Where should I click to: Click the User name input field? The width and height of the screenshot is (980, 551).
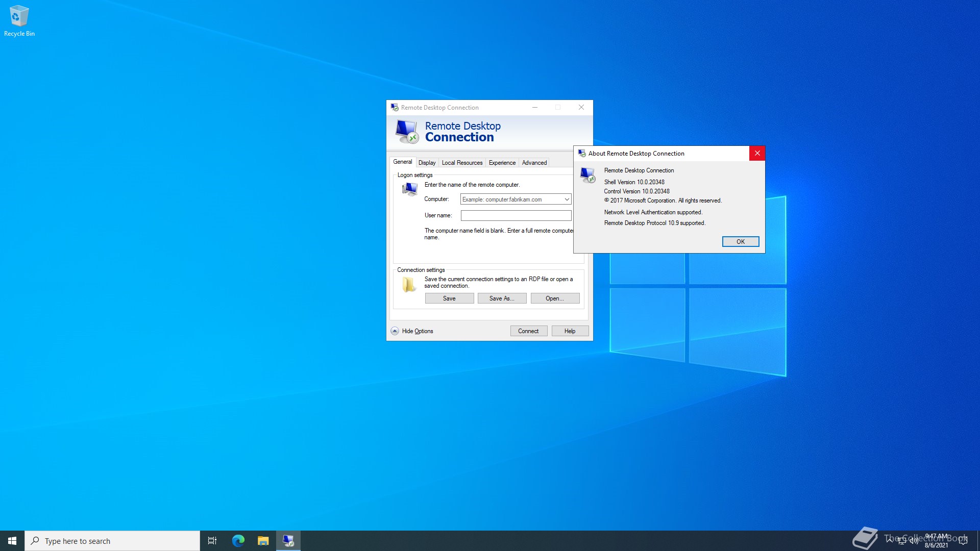point(516,216)
